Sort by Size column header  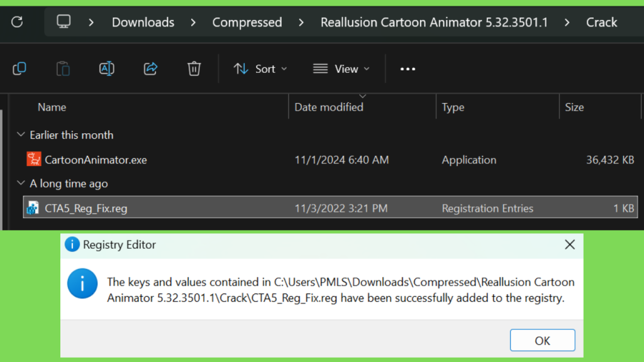coord(574,107)
